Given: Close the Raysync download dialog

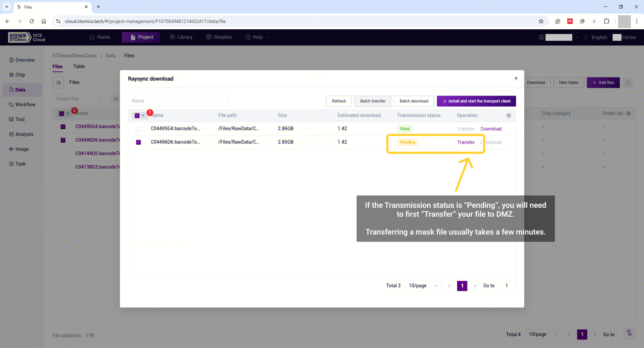Looking at the screenshot, I should click(516, 78).
